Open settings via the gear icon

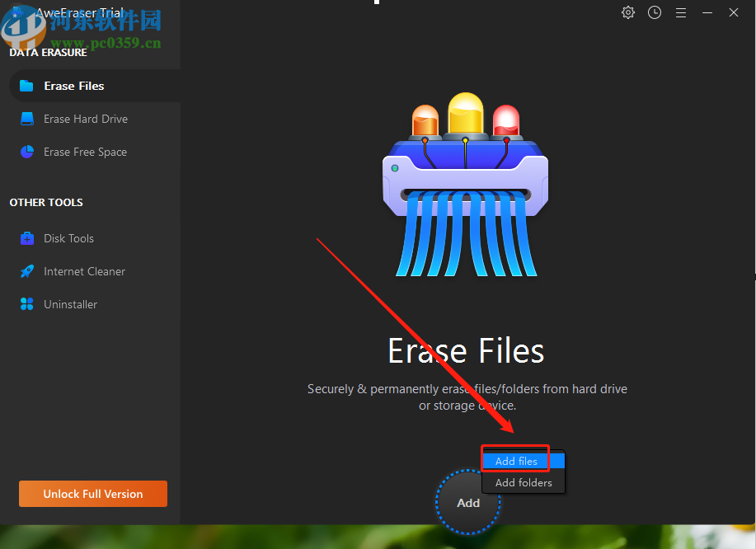coord(627,12)
